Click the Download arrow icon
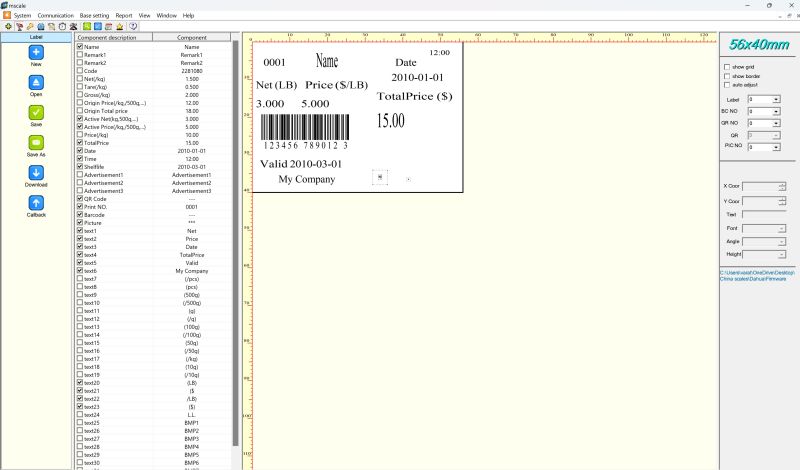The width and height of the screenshot is (800, 470). click(36, 172)
